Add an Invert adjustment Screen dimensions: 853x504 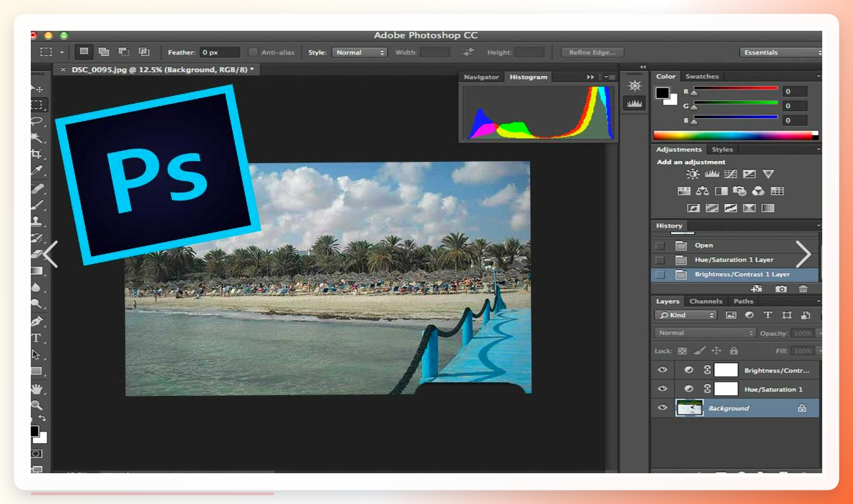pyautogui.click(x=693, y=208)
